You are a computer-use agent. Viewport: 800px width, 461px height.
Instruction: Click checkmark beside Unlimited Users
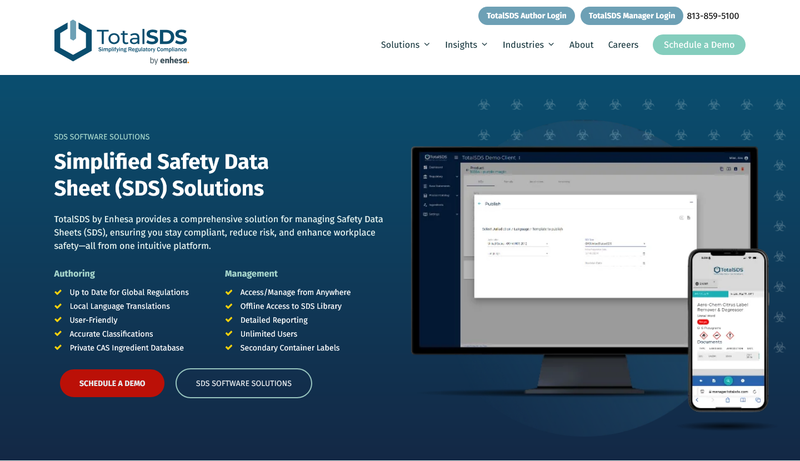pyautogui.click(x=229, y=334)
